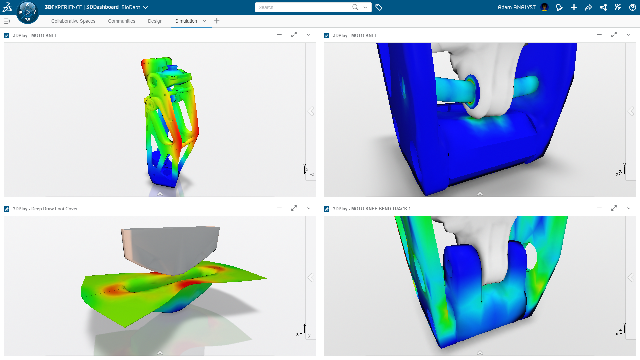
Task: Open the top-right widget's menu chevron
Action: click(x=628, y=35)
